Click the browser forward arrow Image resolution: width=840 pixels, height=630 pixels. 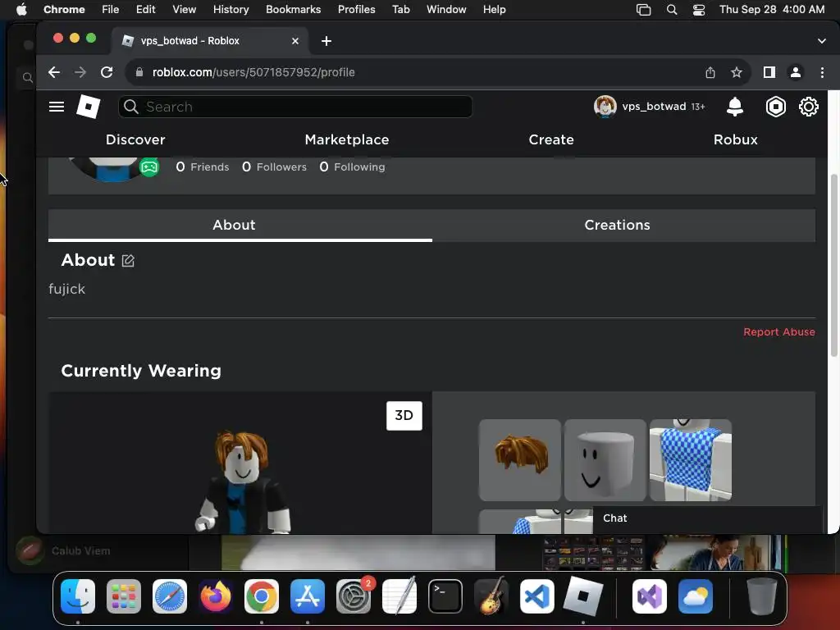80,72
